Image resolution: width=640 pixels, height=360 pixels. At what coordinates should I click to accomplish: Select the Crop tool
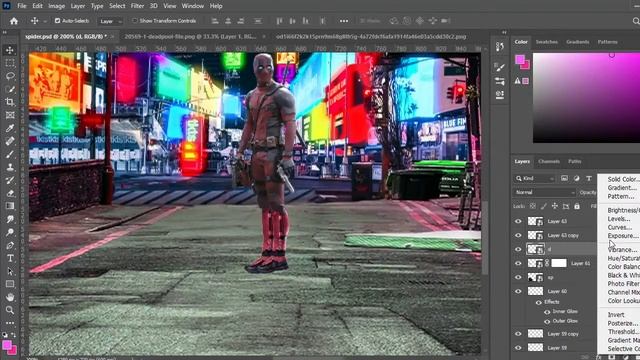point(10,102)
